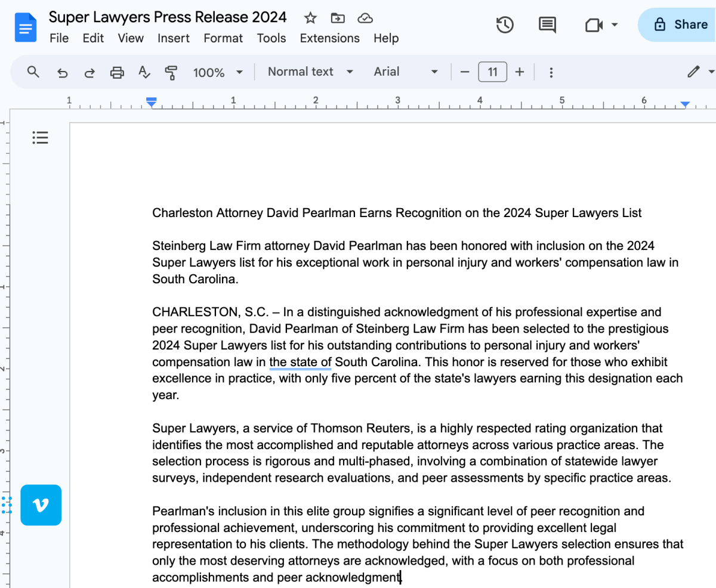Open the Arial font dropdown
The image size is (716, 588).
tap(405, 72)
